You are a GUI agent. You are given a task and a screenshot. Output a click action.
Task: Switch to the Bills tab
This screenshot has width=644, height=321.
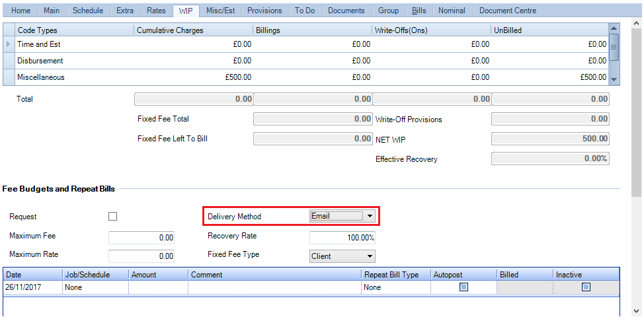(419, 11)
